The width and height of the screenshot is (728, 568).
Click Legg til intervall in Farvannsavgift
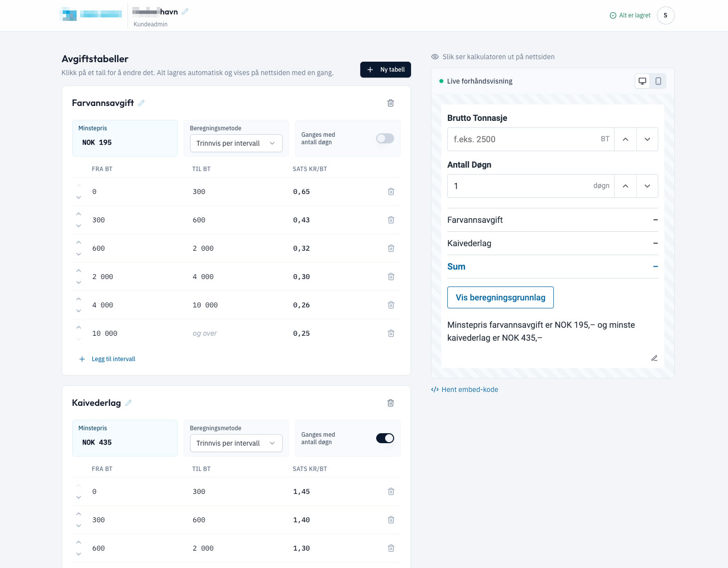(107, 359)
